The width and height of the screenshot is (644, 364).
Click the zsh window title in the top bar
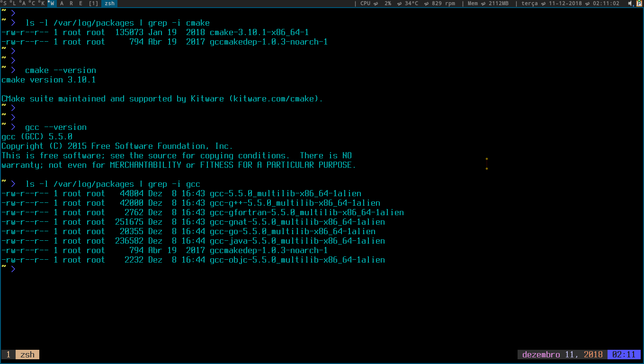click(109, 3)
